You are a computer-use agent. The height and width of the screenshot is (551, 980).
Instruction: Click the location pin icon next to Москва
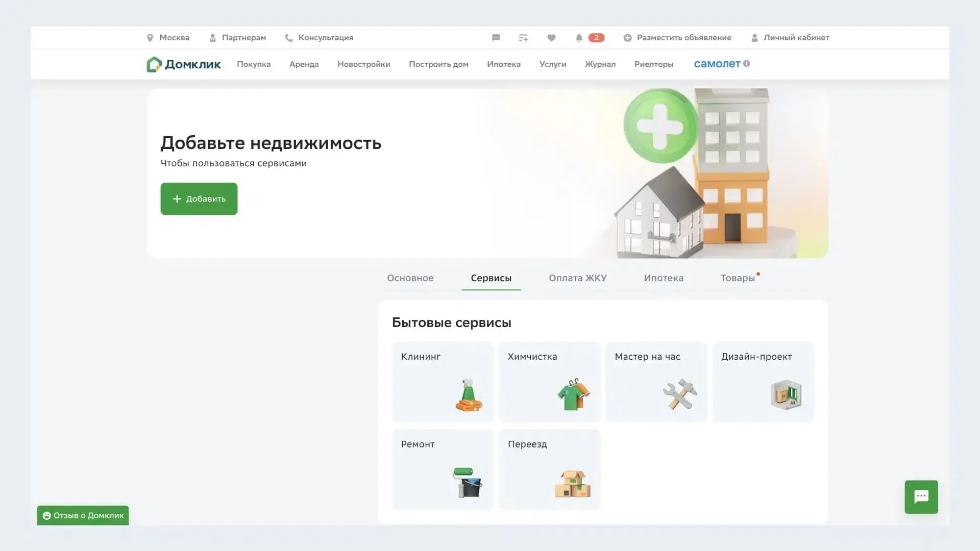click(150, 38)
